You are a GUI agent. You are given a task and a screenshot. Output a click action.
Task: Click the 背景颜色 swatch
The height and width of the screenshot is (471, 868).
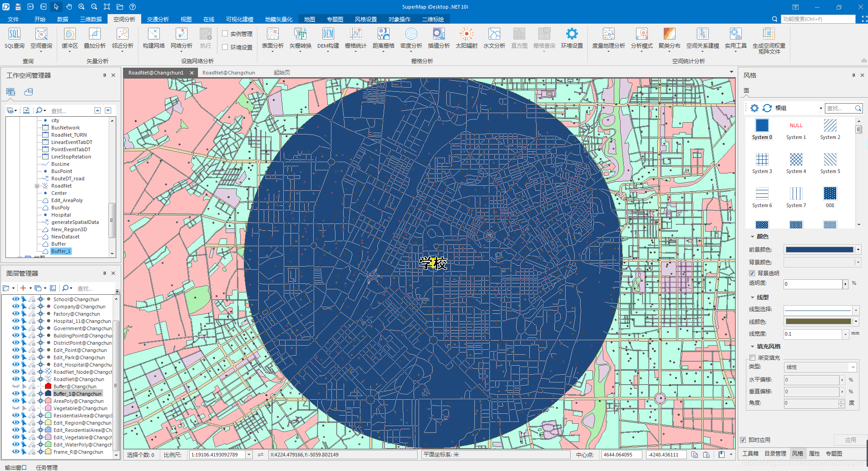click(819, 262)
